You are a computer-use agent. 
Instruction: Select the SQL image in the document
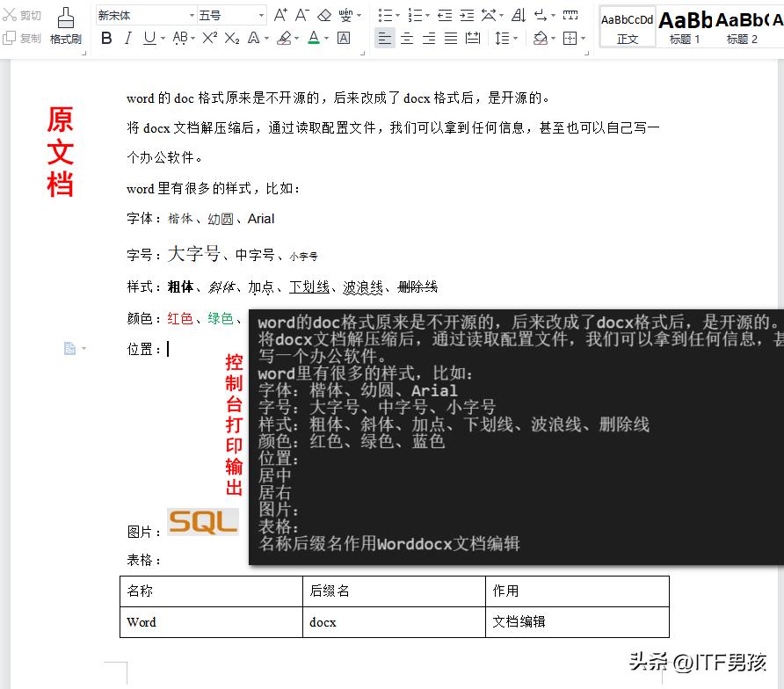tap(203, 521)
